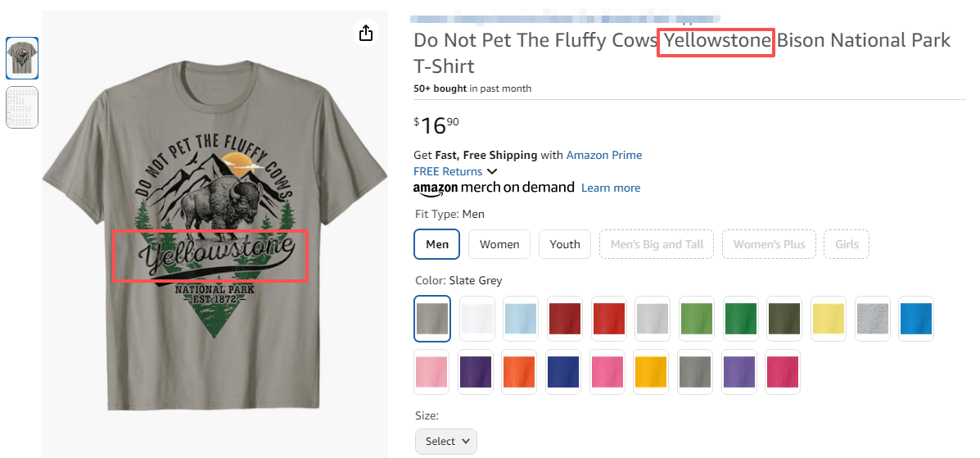980x458 pixels.
Task: Choose the Women fit type
Action: (x=499, y=244)
